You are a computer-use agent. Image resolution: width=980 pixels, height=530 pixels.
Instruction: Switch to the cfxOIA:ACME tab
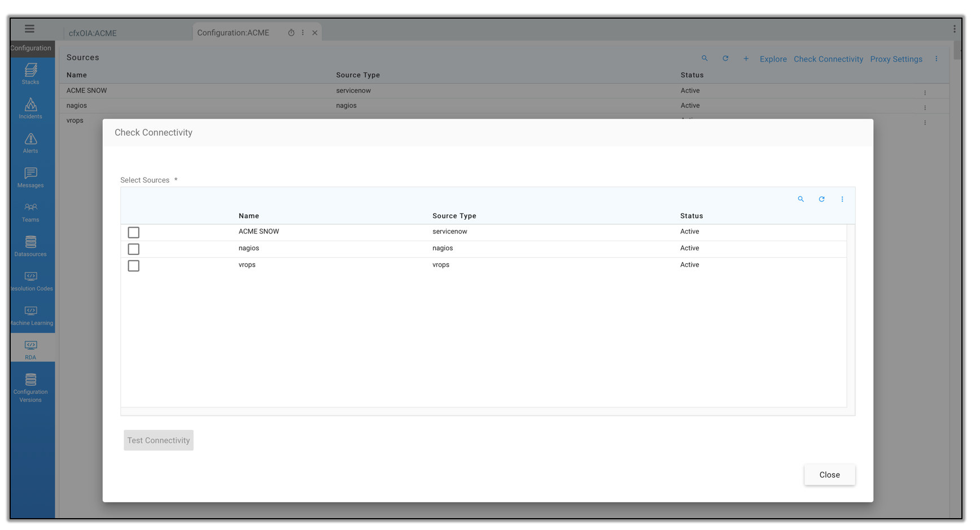(93, 33)
